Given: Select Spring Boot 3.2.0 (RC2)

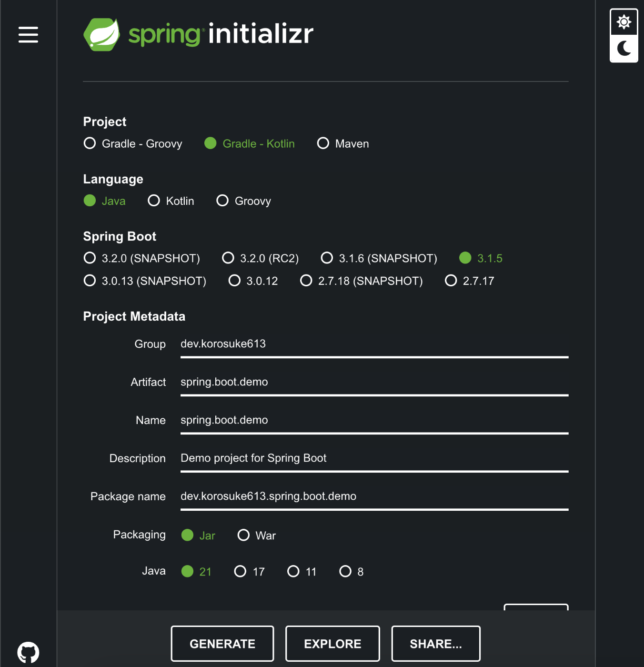Looking at the screenshot, I should tap(261, 258).
